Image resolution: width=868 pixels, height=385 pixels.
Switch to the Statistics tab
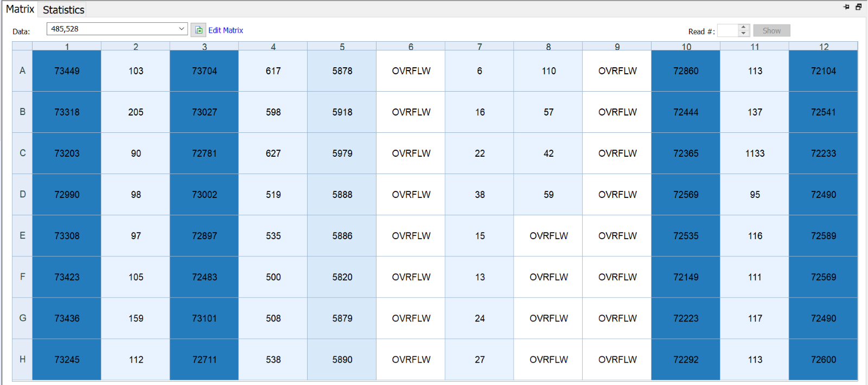[x=63, y=10]
